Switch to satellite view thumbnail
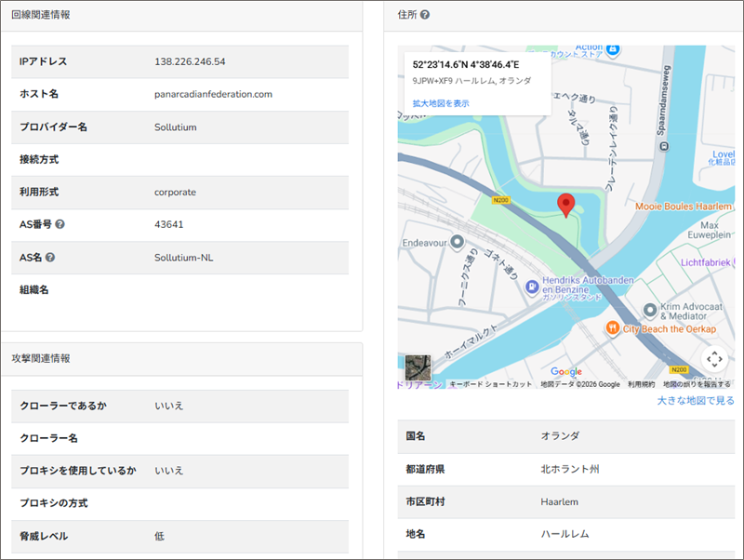This screenshot has width=744, height=560. click(x=418, y=367)
